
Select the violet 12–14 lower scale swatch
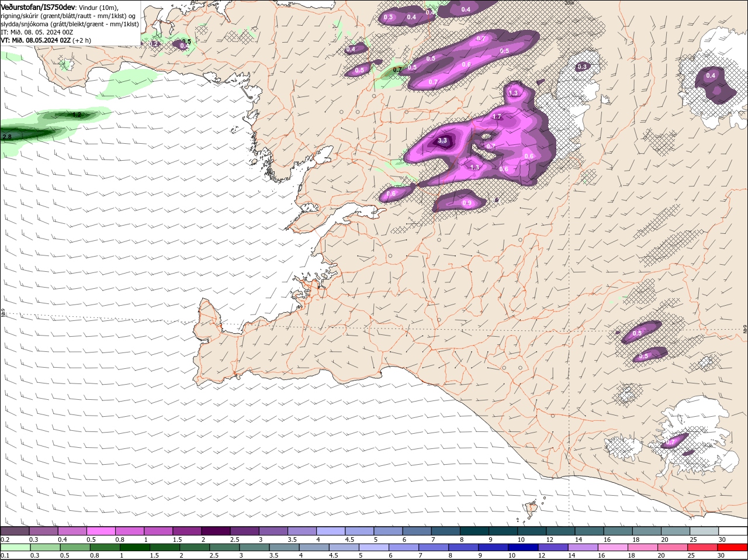[554, 547]
